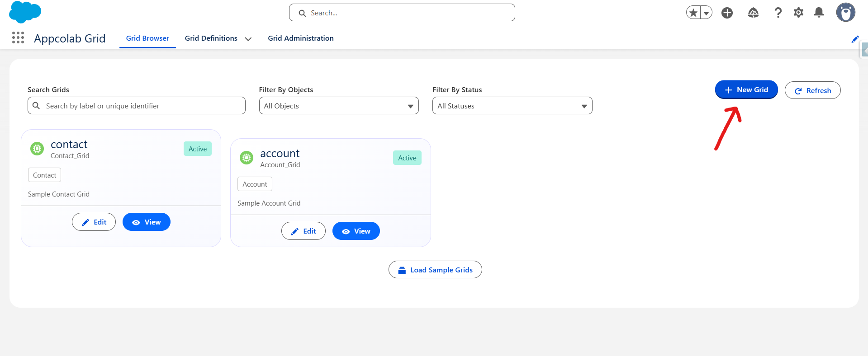
Task: Click the account grid green icon
Action: pos(247,157)
